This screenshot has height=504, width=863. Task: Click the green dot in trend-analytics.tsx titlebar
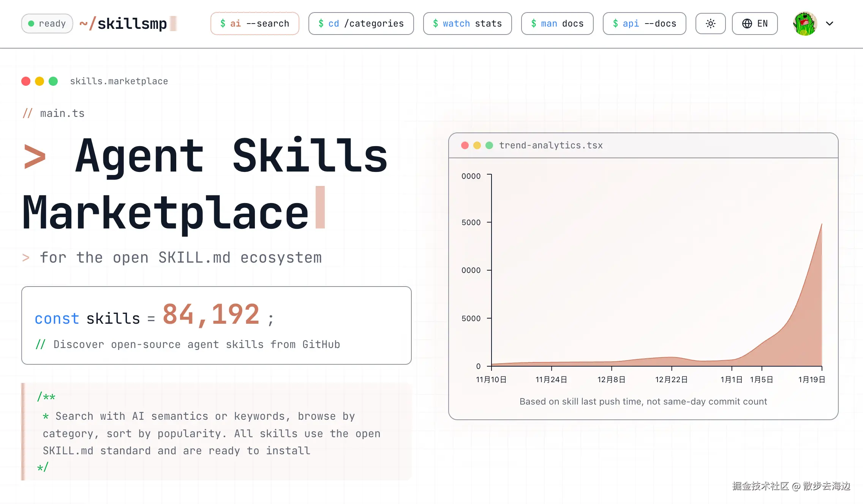(x=489, y=145)
